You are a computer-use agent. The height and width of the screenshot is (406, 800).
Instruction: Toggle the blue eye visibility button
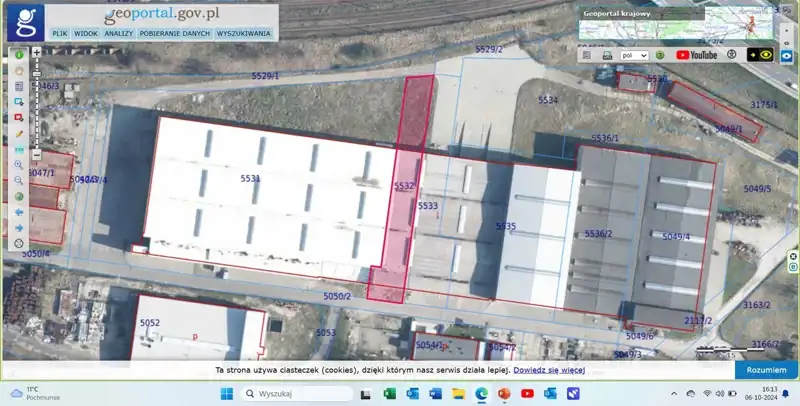tap(787, 56)
